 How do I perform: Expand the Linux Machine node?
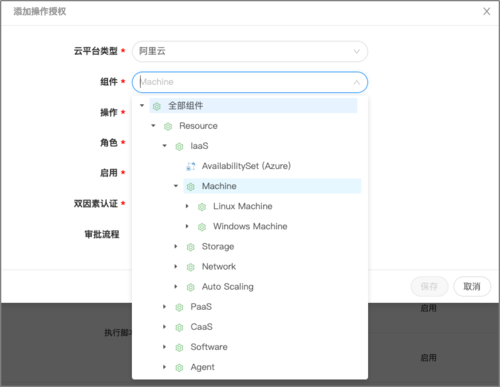pos(187,206)
